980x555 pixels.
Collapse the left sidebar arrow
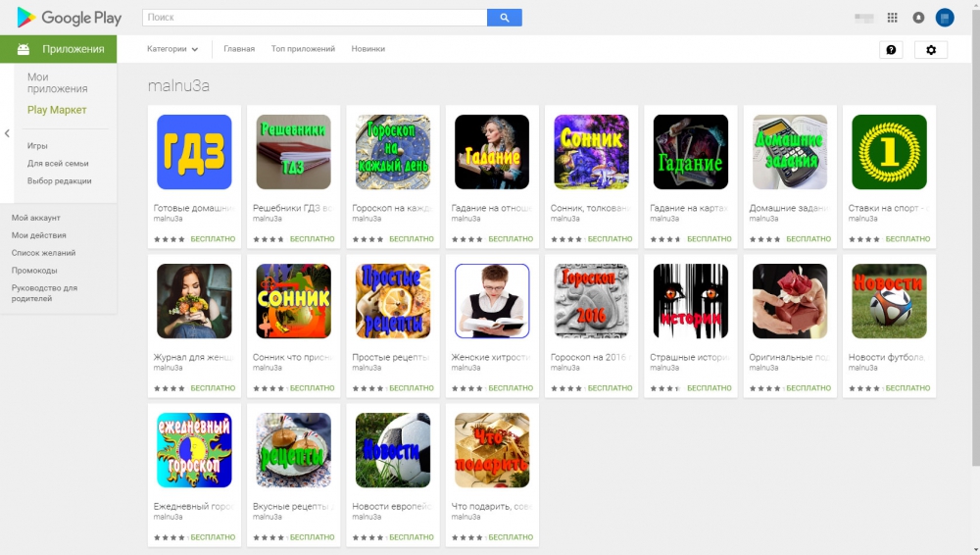pyautogui.click(x=7, y=133)
